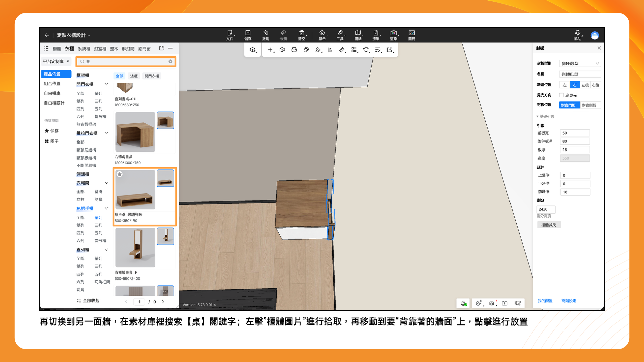644x362 pixels.
Task: Open the 協助 headset help icon
Action: tap(577, 33)
